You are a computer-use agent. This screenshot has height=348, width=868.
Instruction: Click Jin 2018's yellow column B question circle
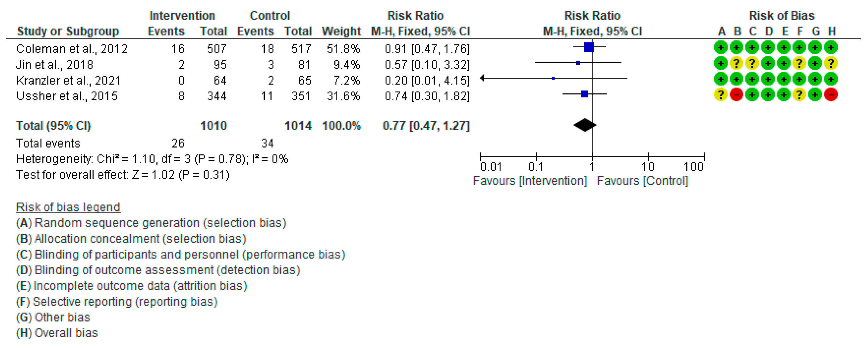point(736,63)
